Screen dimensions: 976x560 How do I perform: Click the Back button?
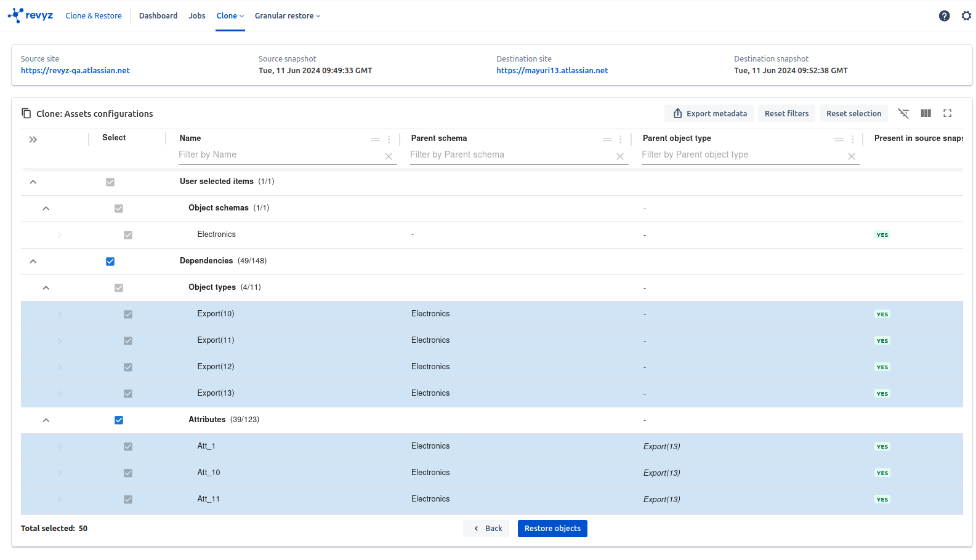486,529
